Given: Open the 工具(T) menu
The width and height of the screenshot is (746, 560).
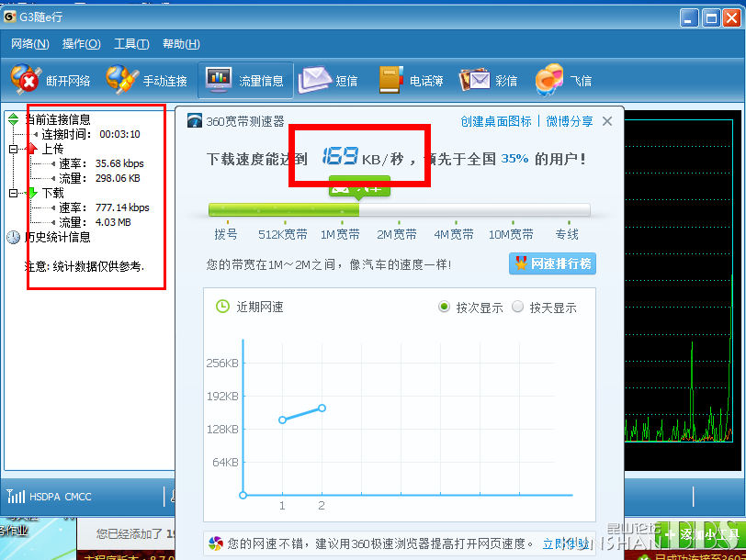Looking at the screenshot, I should point(131,44).
